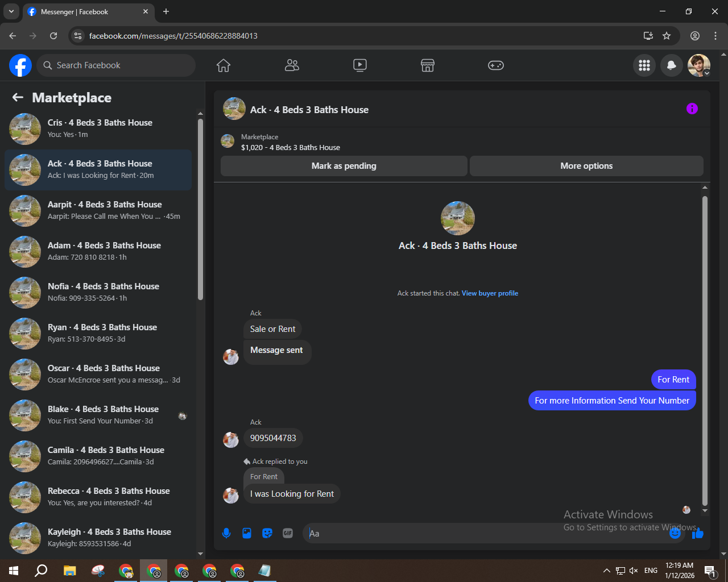Open the Notifications bell icon

point(672,65)
